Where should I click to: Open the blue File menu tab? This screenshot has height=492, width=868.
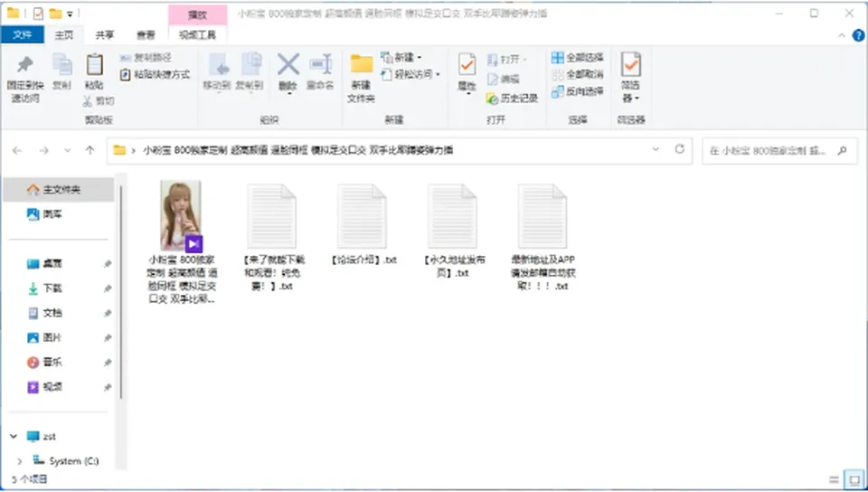(22, 35)
